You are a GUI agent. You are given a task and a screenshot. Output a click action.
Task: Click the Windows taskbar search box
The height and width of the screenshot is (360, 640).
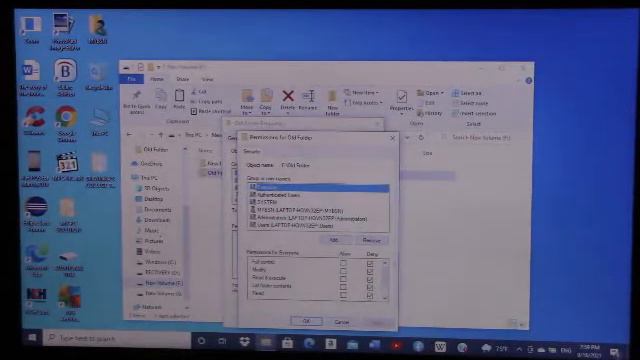[x=117, y=338]
